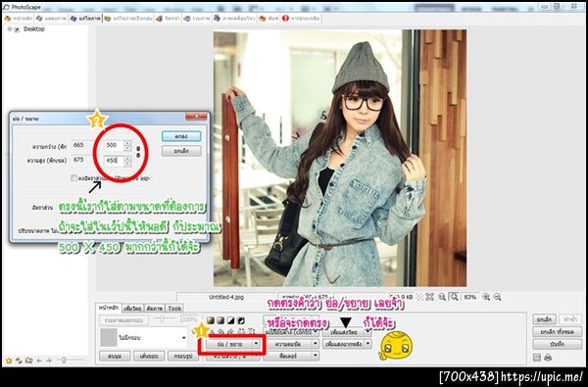Click the Resize button
The height and width of the screenshot is (387, 588).
pos(229,344)
